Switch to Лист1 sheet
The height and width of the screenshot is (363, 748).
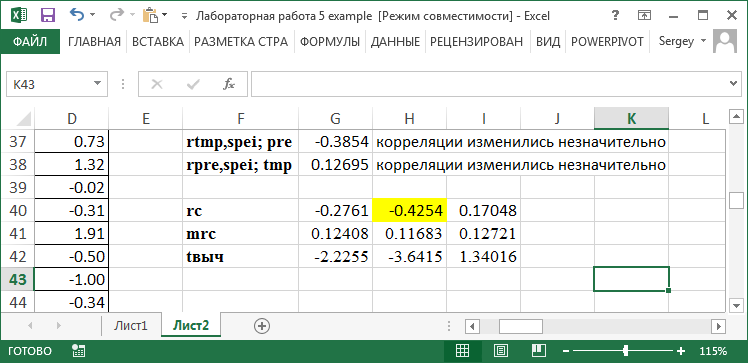click(x=131, y=326)
